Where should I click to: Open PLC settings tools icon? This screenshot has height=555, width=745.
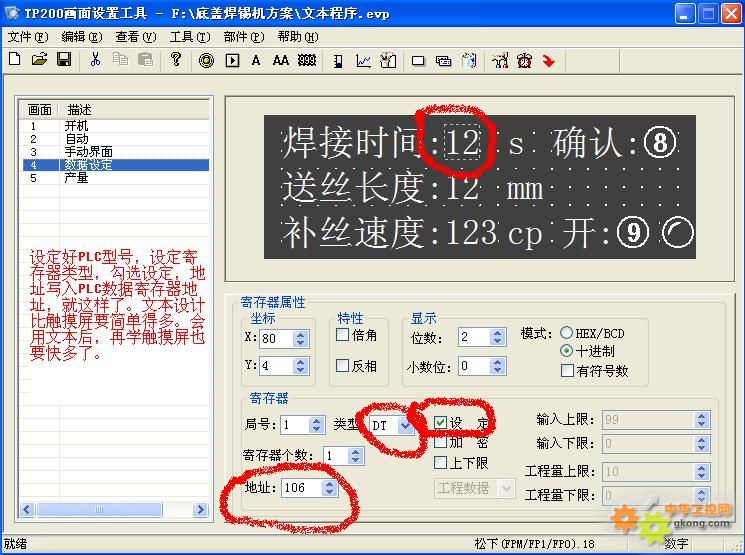[500, 60]
